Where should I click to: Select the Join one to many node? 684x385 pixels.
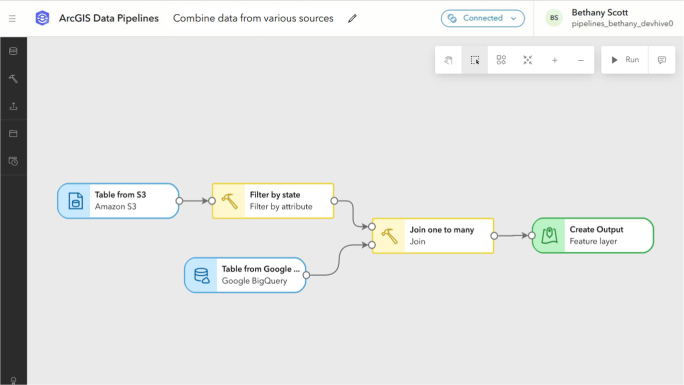(x=433, y=235)
